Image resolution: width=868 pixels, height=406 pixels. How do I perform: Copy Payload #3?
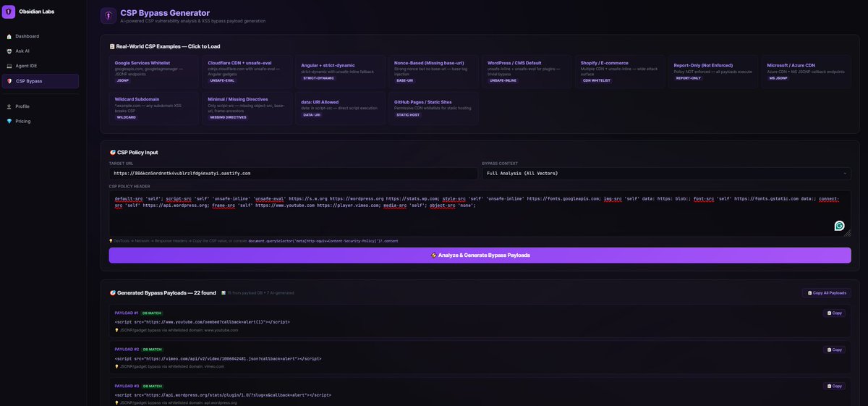[x=835, y=386]
